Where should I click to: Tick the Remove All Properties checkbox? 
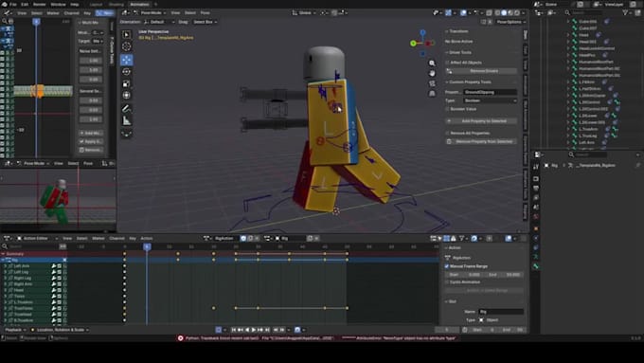coord(447,134)
